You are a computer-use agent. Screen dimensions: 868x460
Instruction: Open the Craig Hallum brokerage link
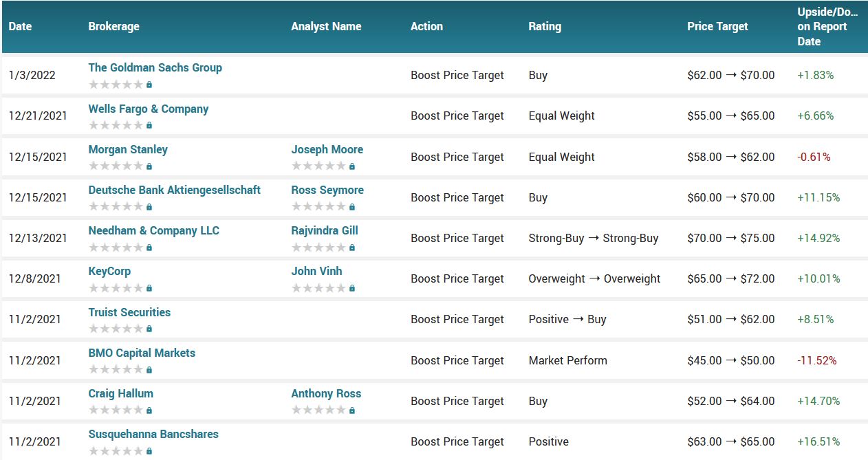121,393
